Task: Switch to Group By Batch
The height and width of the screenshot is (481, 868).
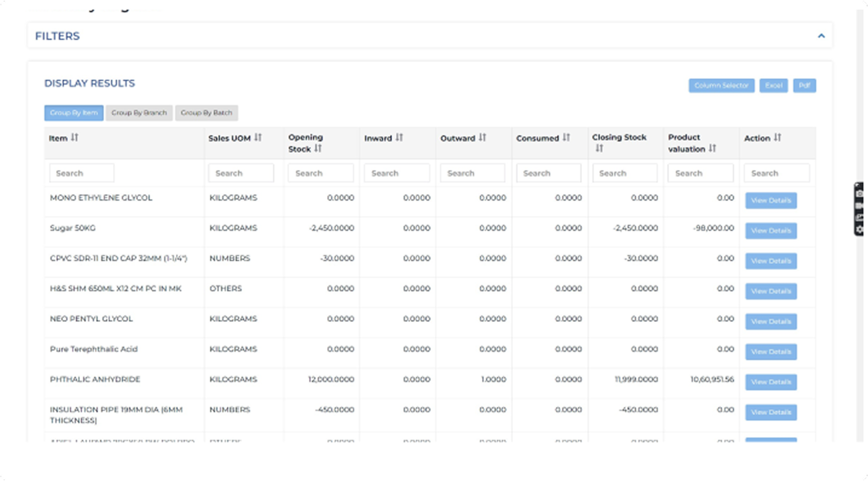Action: click(x=206, y=113)
